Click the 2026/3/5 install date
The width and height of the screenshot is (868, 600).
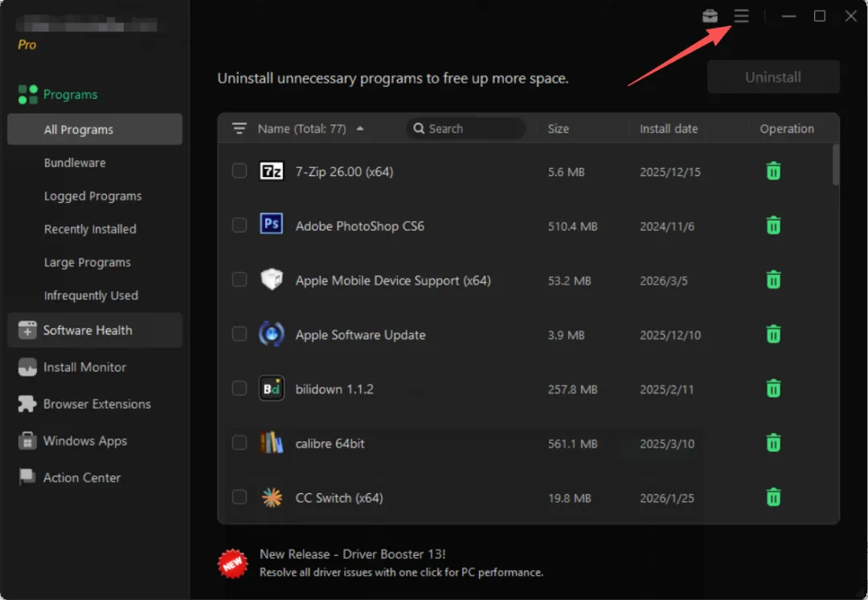(664, 281)
